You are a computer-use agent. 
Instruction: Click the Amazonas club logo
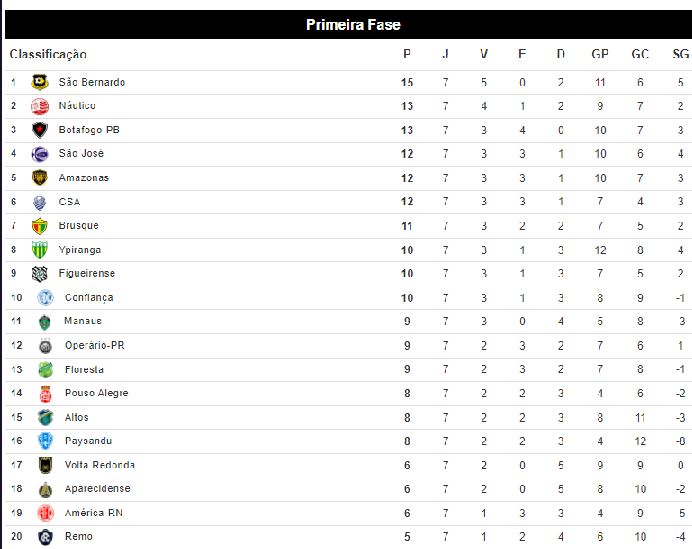pos(40,178)
